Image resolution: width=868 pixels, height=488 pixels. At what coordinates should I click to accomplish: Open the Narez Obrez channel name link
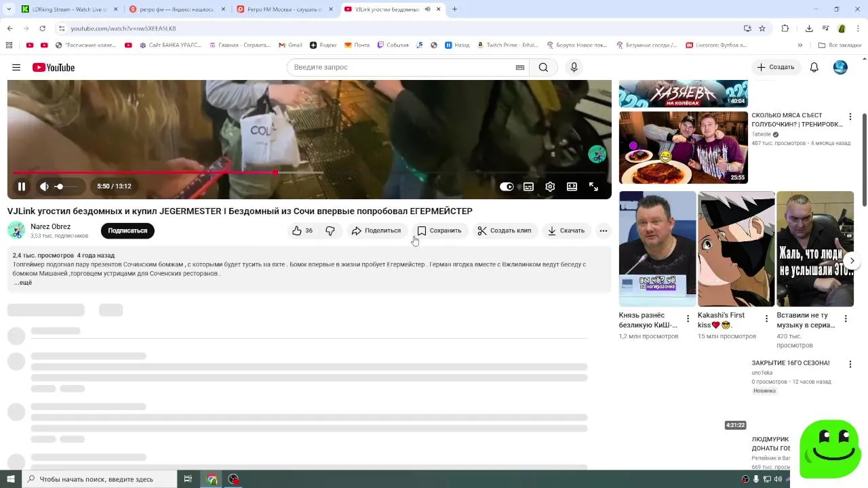pos(50,226)
